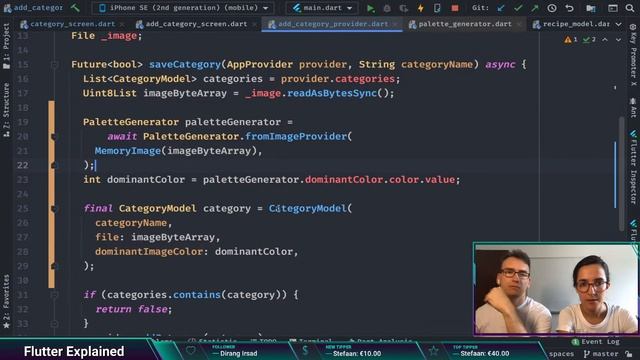
Task: Click Git Commit green checkmark
Action: pyautogui.click(x=518, y=8)
